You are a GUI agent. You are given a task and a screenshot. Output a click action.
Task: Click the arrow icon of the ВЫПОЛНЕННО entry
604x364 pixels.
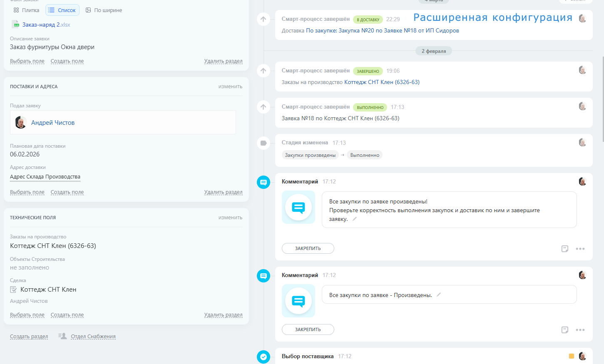pyautogui.click(x=263, y=107)
